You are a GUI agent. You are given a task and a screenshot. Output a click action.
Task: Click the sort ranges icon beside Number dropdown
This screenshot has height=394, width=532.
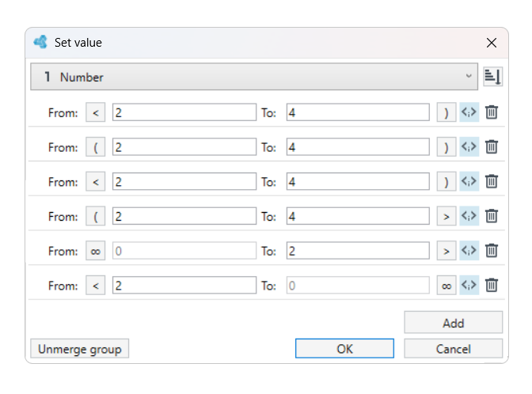tap(492, 77)
